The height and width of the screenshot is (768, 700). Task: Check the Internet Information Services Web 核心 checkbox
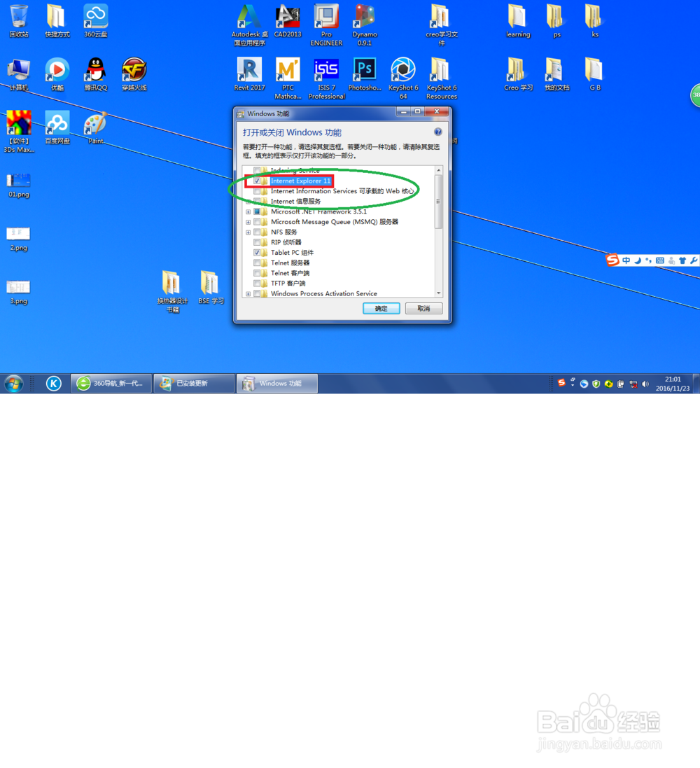[x=257, y=191]
